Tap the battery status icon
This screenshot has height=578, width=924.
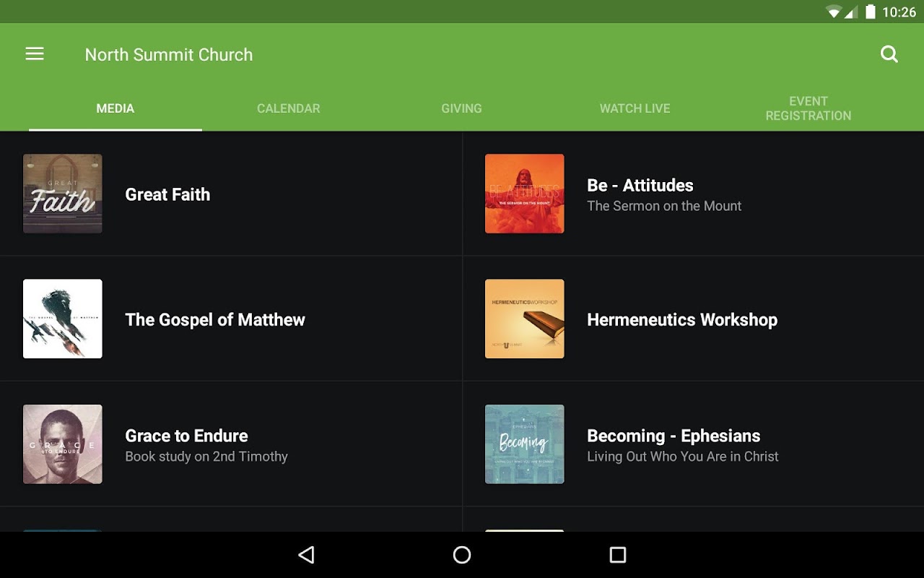pos(871,12)
